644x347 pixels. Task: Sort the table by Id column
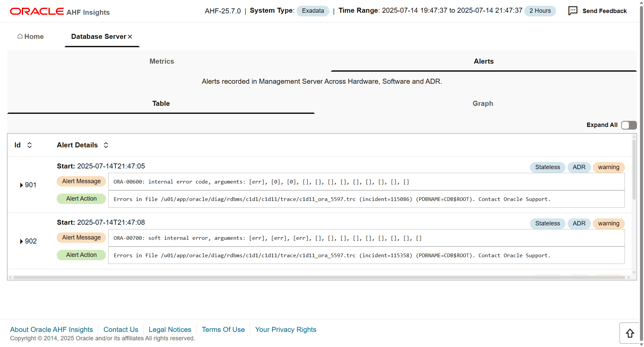[30, 145]
